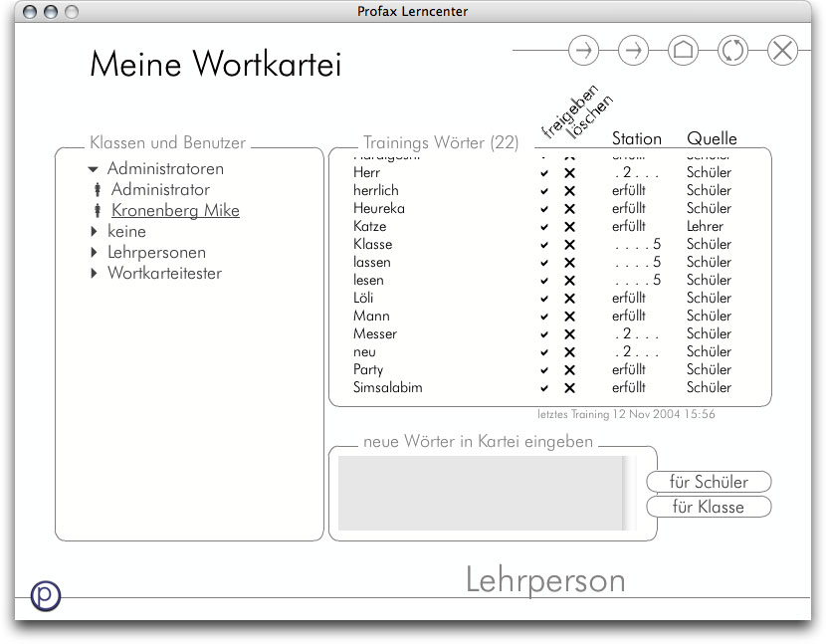This screenshot has width=826, height=644.
Task: Delete the word Mann with its X icon
Action: 569,317
